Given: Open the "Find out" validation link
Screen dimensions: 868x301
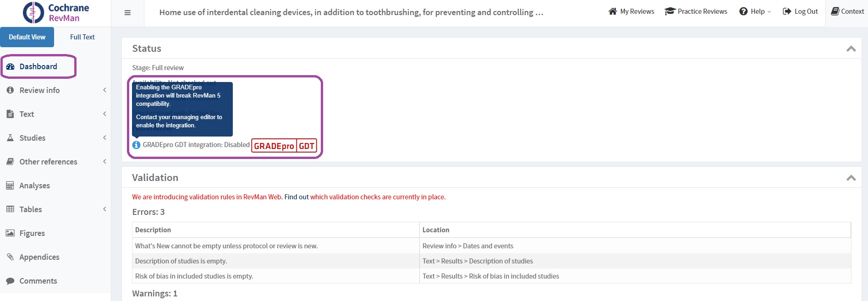Looking at the screenshot, I should [x=296, y=197].
